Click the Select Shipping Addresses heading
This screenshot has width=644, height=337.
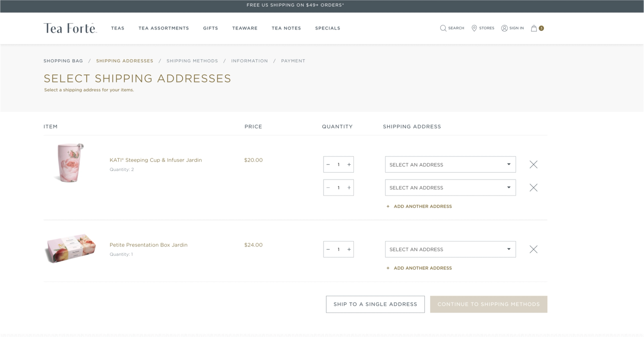tap(137, 78)
